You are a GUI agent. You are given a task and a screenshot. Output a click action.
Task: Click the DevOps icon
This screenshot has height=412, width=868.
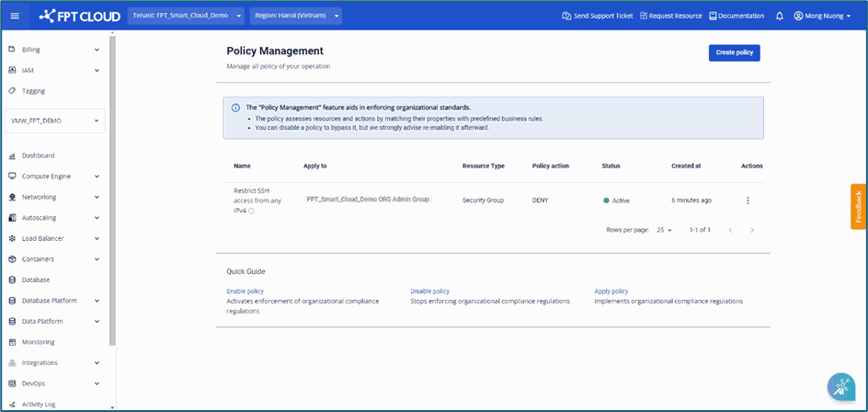[12, 383]
